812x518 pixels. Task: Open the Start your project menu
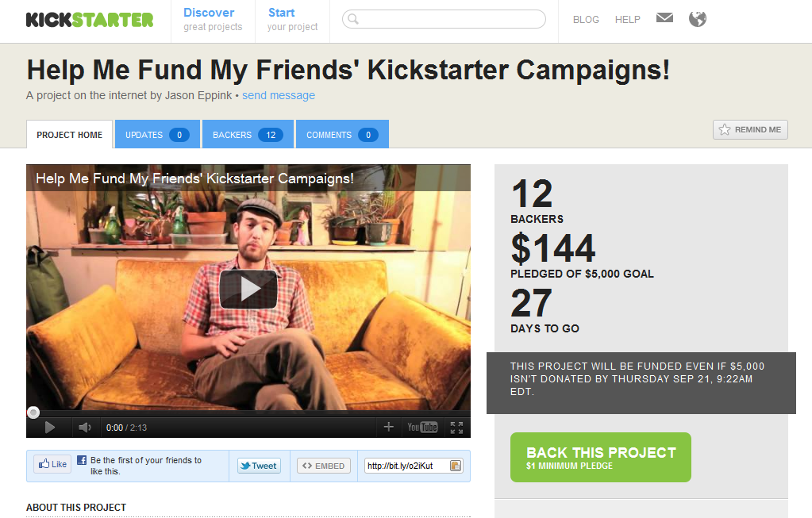click(x=292, y=20)
